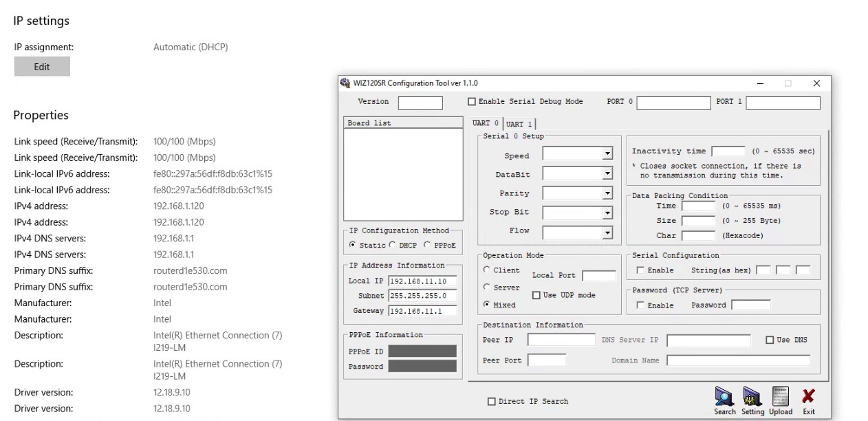This screenshot has height=421, width=868.
Task: Click the WIZ120SR title bar app icon
Action: [x=345, y=83]
